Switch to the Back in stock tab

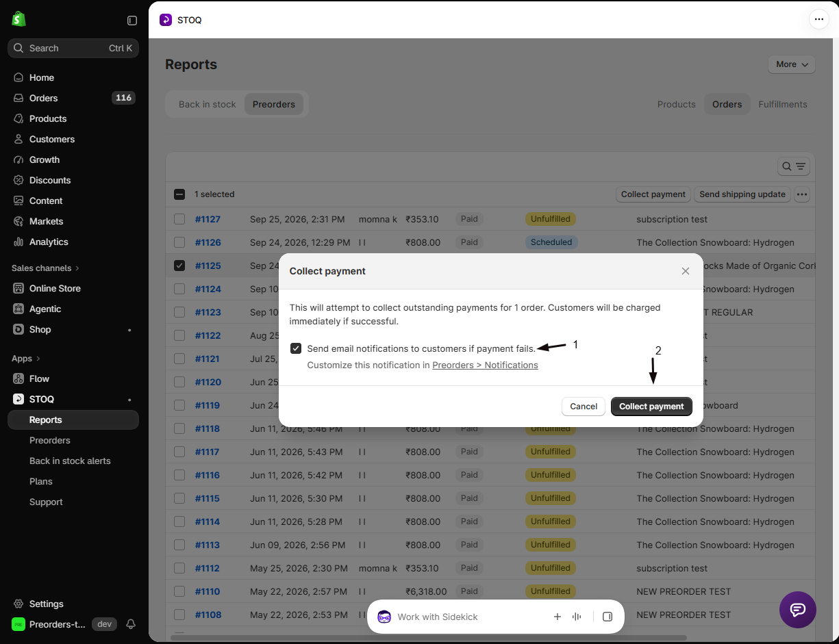coord(207,104)
